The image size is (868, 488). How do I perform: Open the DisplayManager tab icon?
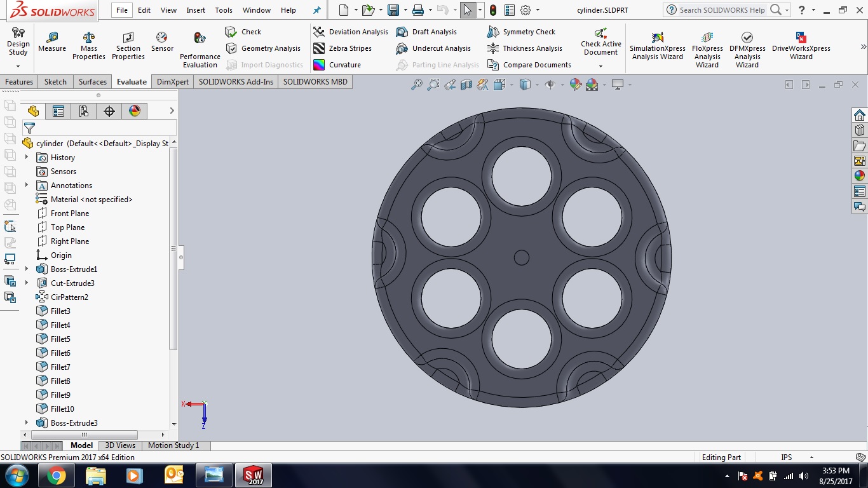134,111
